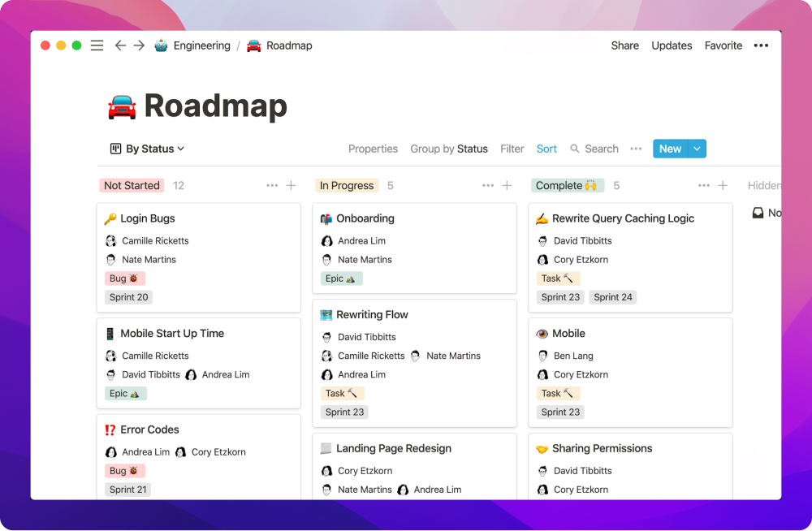Image resolution: width=812 pixels, height=531 pixels.
Task: Click the Not Started status label
Action: point(132,185)
